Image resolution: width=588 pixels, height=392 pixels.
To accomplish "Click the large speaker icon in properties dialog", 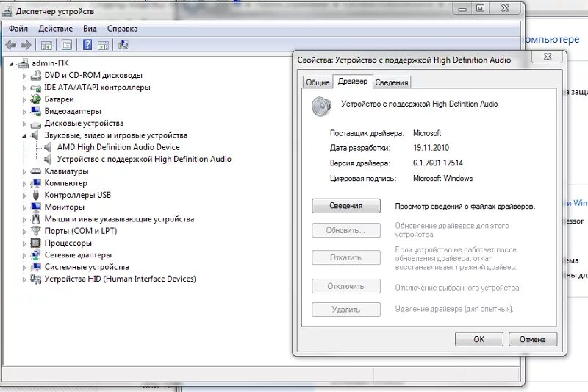I will coord(321,106).
